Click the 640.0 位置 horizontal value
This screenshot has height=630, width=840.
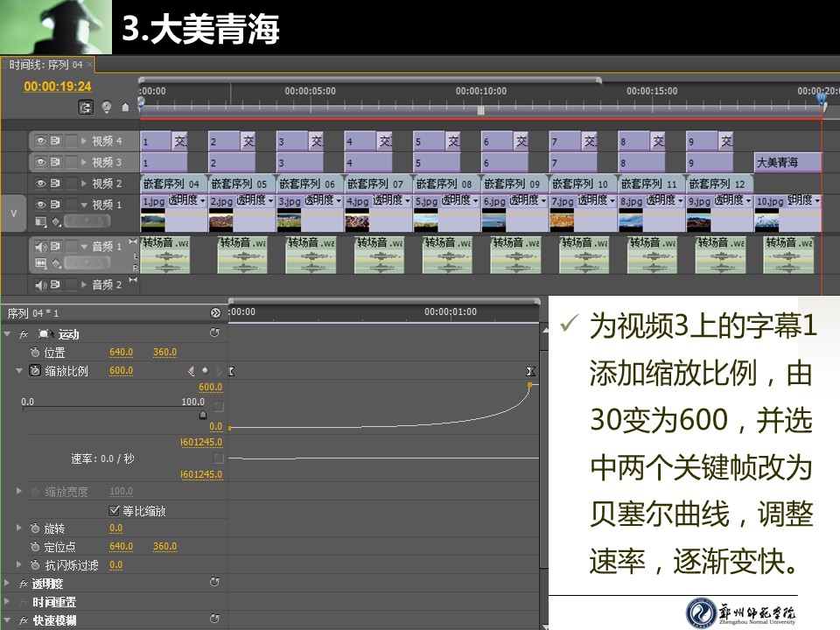tap(121, 352)
